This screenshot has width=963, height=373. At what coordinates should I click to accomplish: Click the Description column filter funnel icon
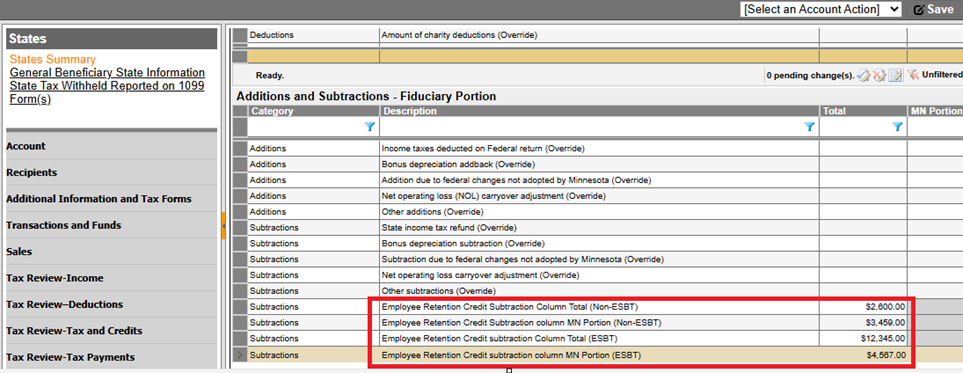pyautogui.click(x=809, y=127)
